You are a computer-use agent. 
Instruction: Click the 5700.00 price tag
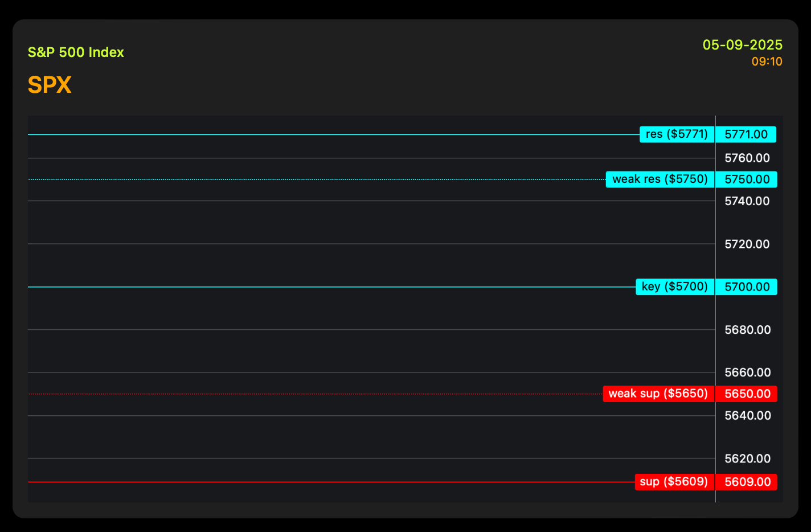click(x=747, y=287)
